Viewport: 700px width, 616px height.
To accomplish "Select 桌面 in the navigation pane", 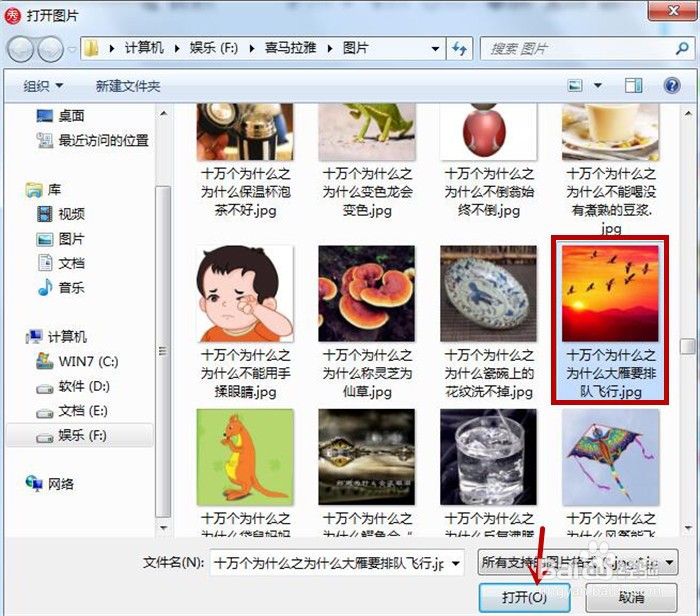I will click(60, 116).
